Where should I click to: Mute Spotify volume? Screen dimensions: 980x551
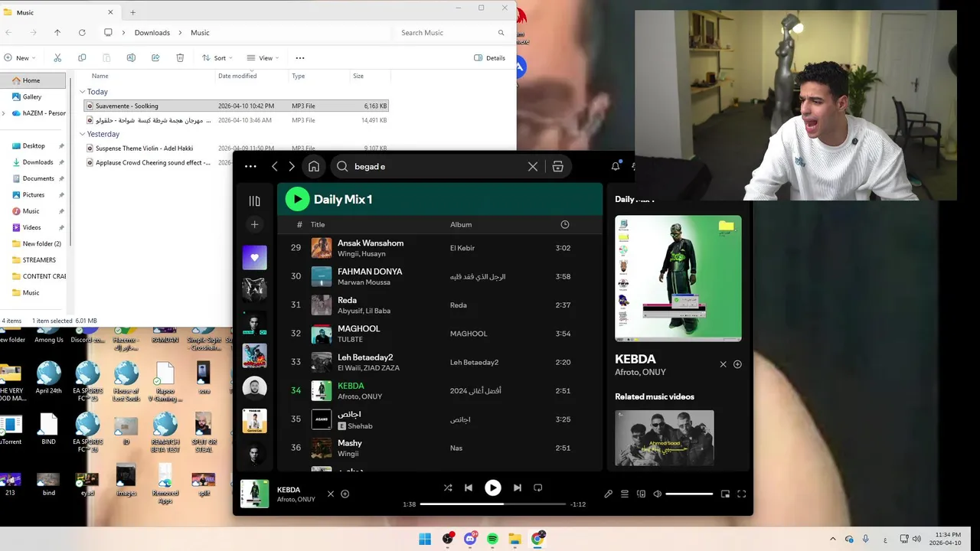point(658,494)
